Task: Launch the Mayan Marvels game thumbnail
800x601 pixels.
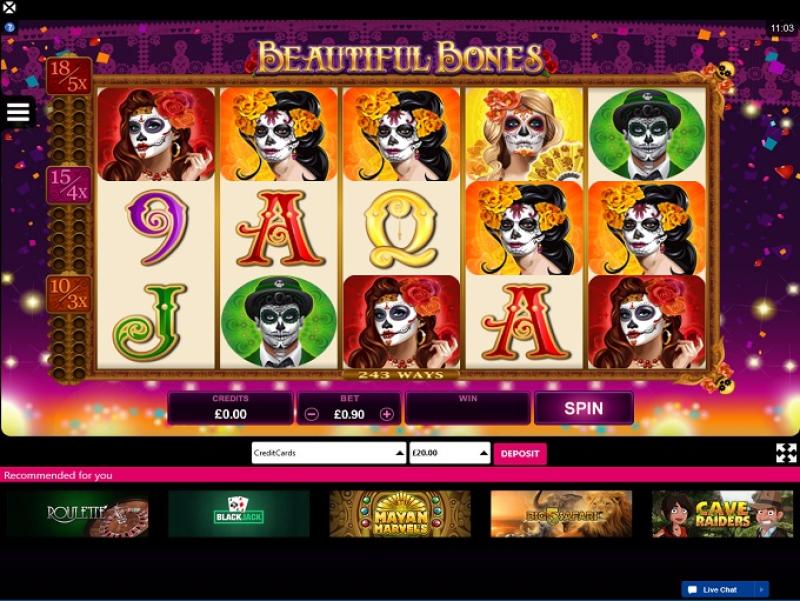Action: pos(400,513)
